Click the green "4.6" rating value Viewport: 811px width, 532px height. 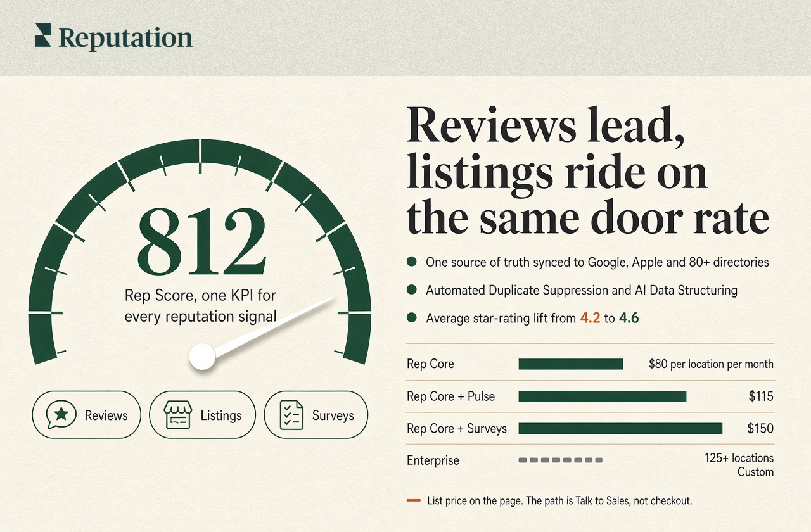[629, 319]
